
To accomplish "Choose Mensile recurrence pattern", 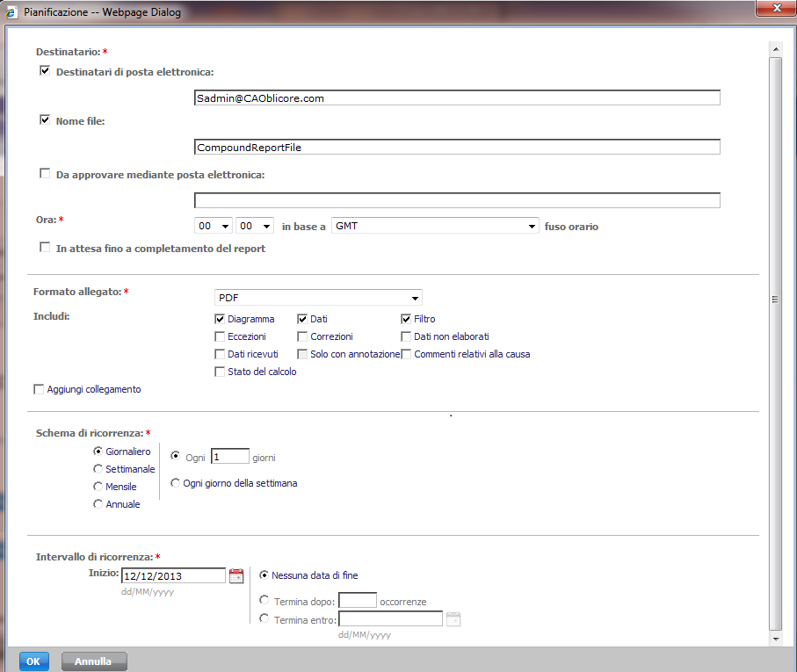I will [x=98, y=486].
